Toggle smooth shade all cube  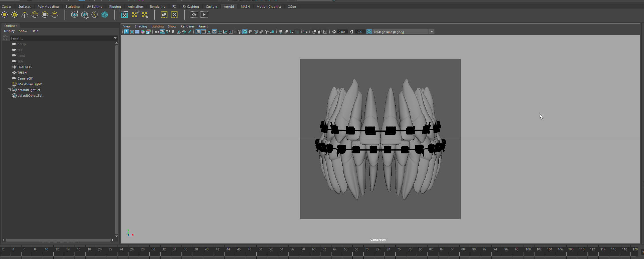pyautogui.click(x=245, y=32)
